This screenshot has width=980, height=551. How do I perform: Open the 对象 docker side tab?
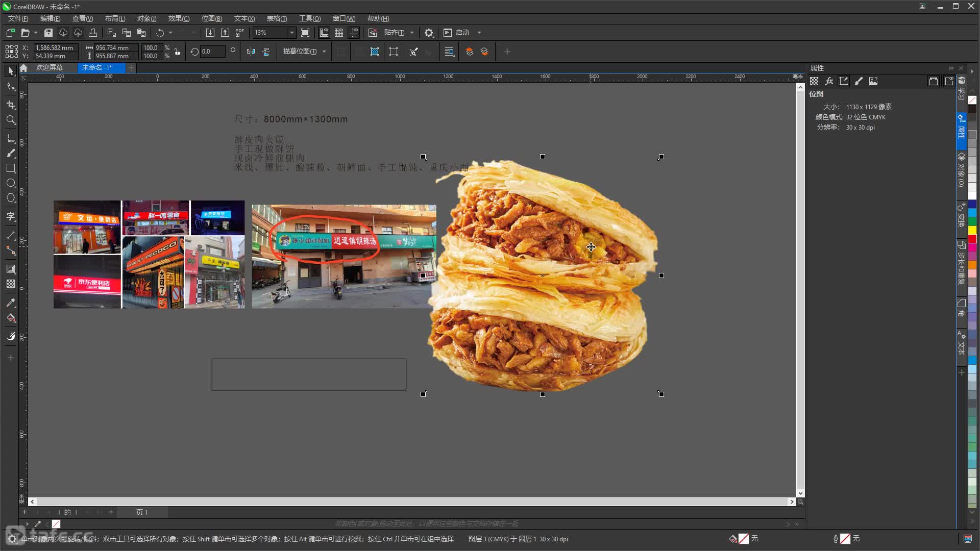click(x=961, y=170)
